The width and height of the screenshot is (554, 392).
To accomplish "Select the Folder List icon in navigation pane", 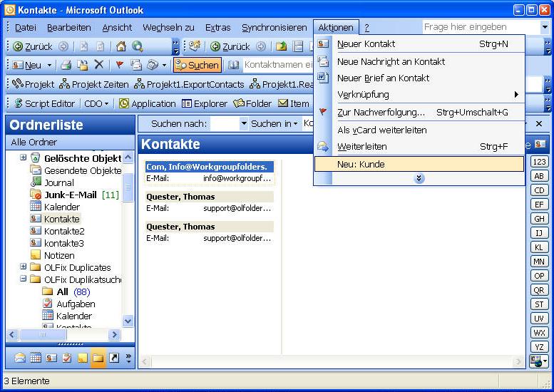I will (x=98, y=358).
